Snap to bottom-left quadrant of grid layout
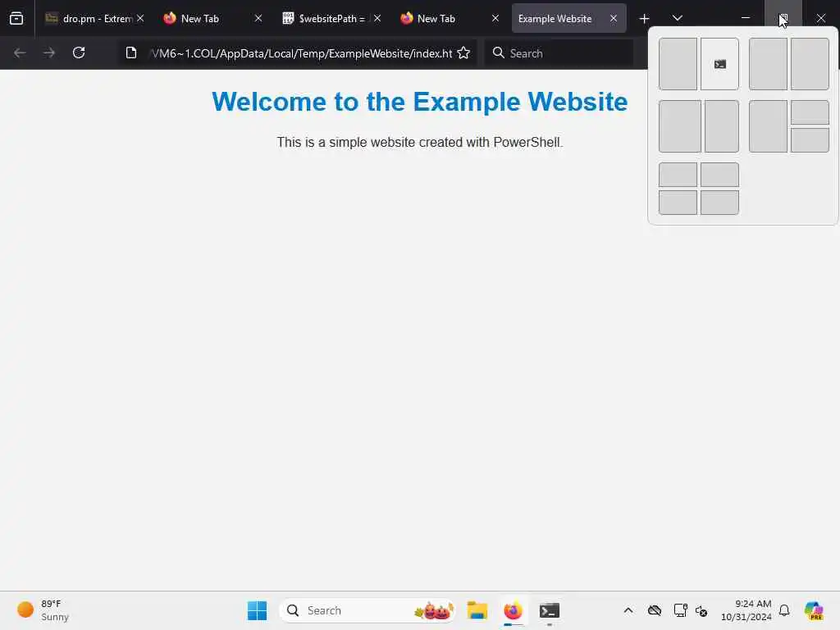Viewport: 840px width, 630px height. pyautogui.click(x=678, y=203)
